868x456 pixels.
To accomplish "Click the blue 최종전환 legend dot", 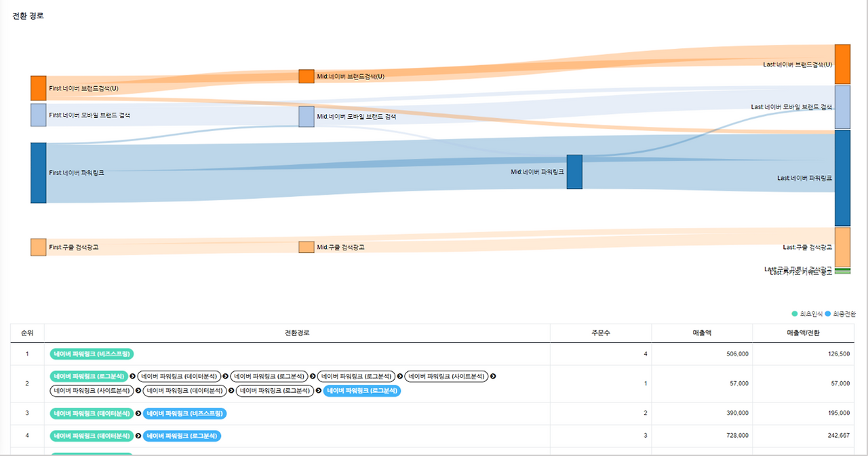I will 828,313.
